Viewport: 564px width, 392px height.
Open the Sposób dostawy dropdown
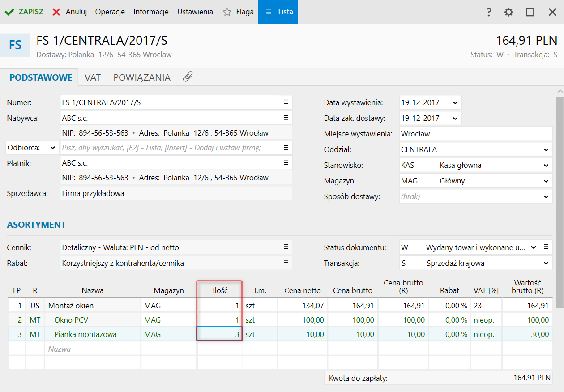(546, 196)
